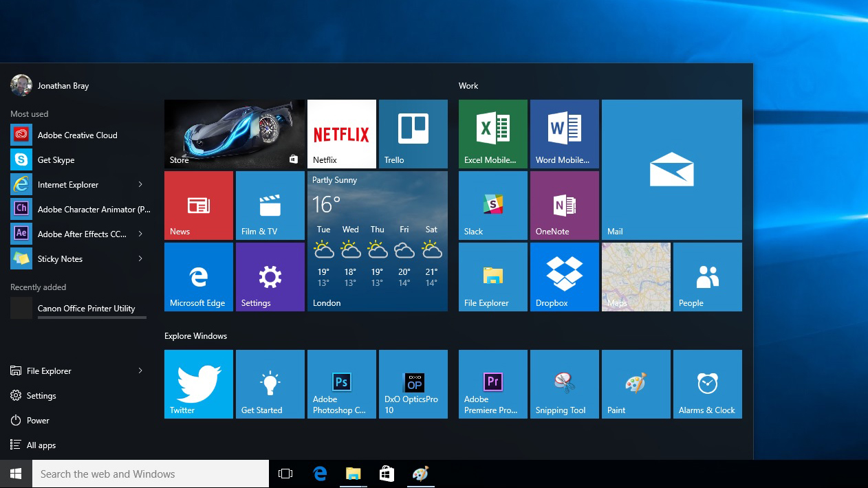
Task: Launch Adobe Creative Cloud from Most used
Action: (76, 135)
